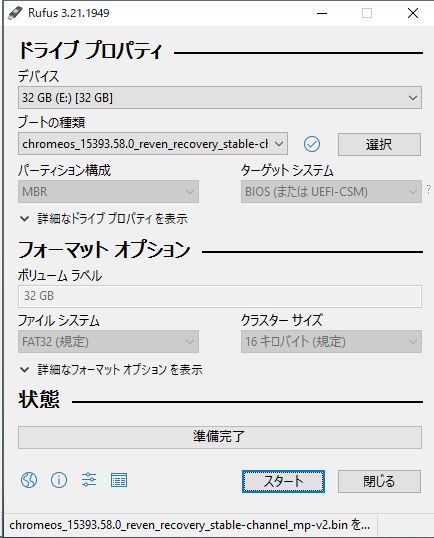Open the MBR partition scheme dropdown
Image resolution: width=434 pixels, height=538 pixels.
click(x=108, y=191)
